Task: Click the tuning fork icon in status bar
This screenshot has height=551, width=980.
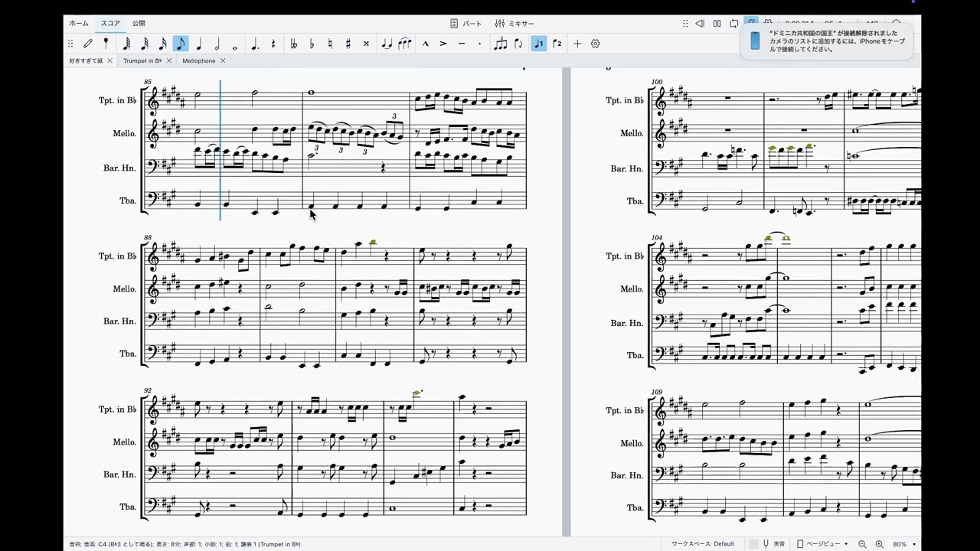Action: (766, 544)
